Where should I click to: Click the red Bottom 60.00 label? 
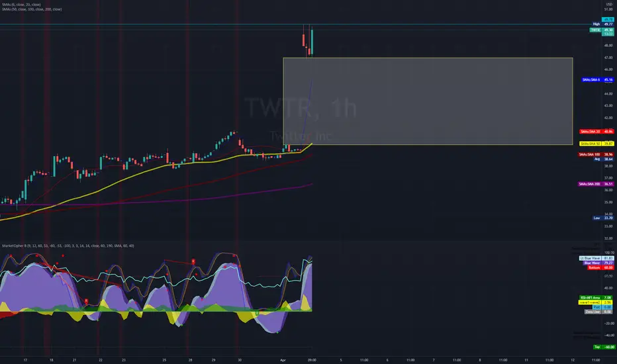tap(600, 267)
